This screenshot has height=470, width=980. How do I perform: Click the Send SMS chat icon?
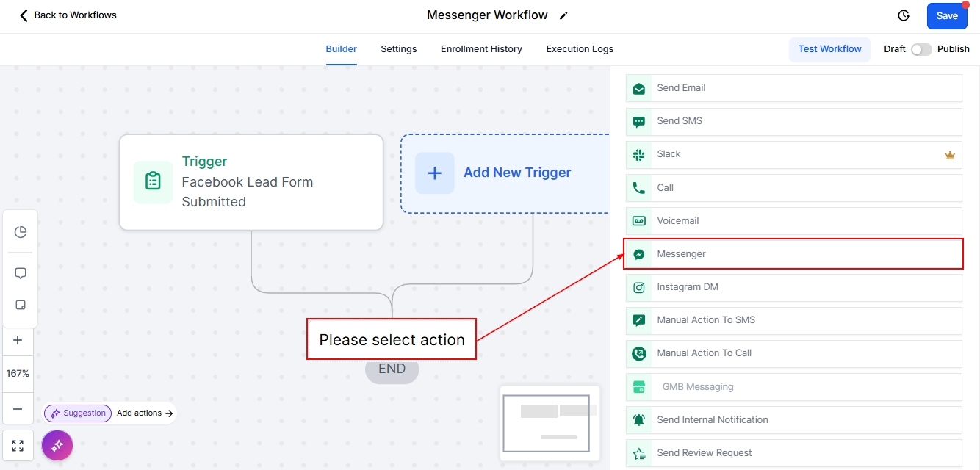click(639, 121)
